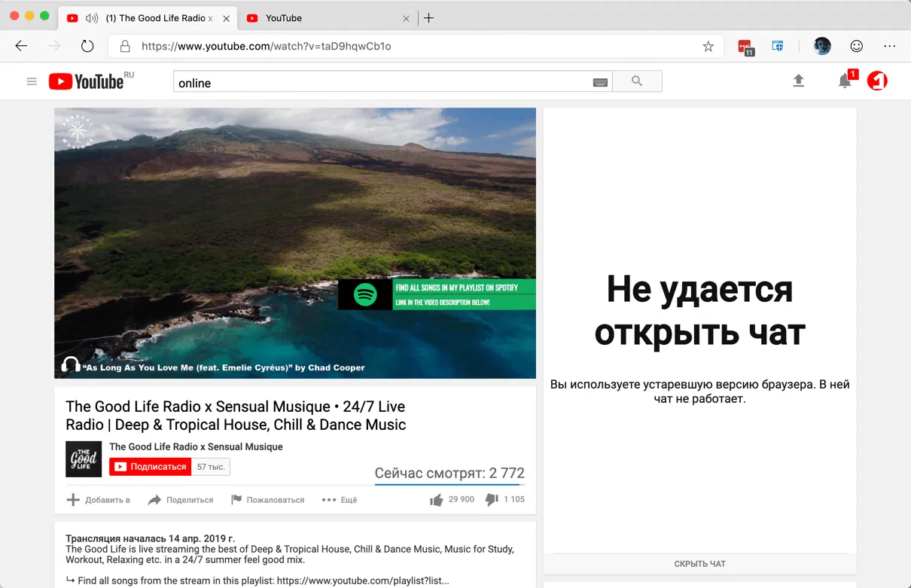The height and width of the screenshot is (588, 911).
Task: Open YouTube notifications bell
Action: point(845,81)
